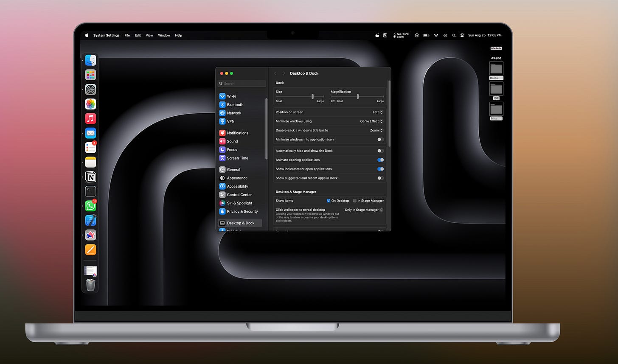Open Notes app in the Dock
This screenshot has height=364, width=618.
90,162
